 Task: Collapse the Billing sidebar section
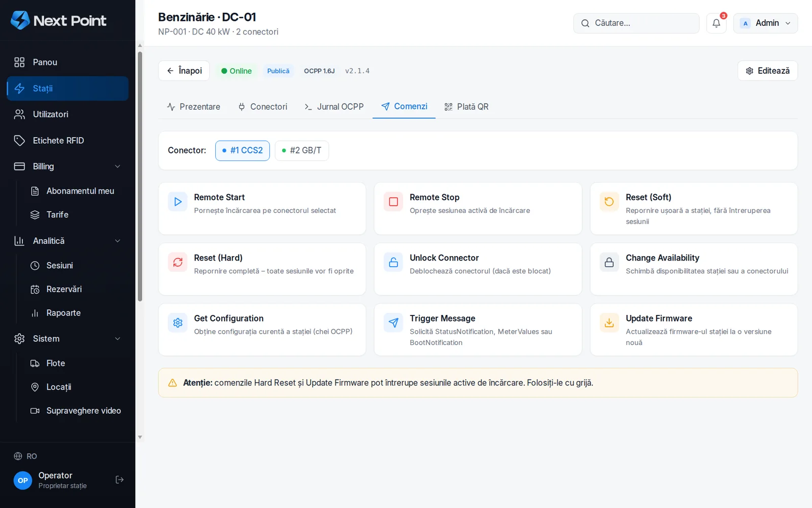point(67,166)
